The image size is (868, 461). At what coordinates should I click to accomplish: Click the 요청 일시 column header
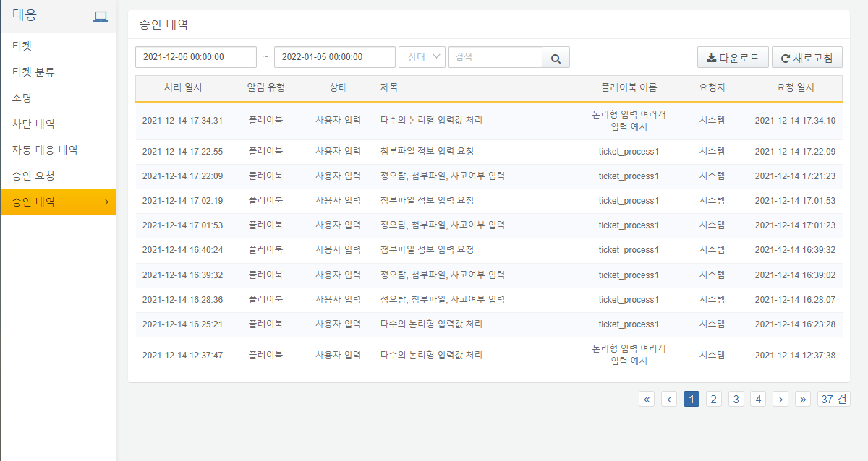[x=795, y=87]
